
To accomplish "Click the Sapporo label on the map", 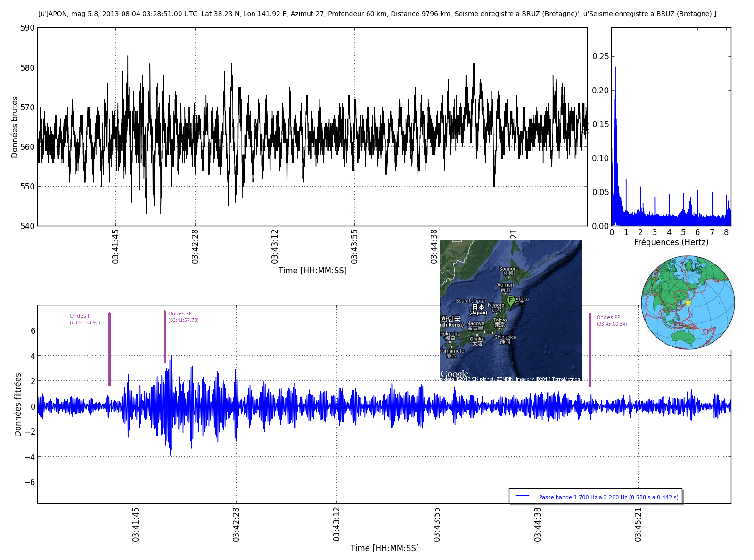I will point(508,269).
